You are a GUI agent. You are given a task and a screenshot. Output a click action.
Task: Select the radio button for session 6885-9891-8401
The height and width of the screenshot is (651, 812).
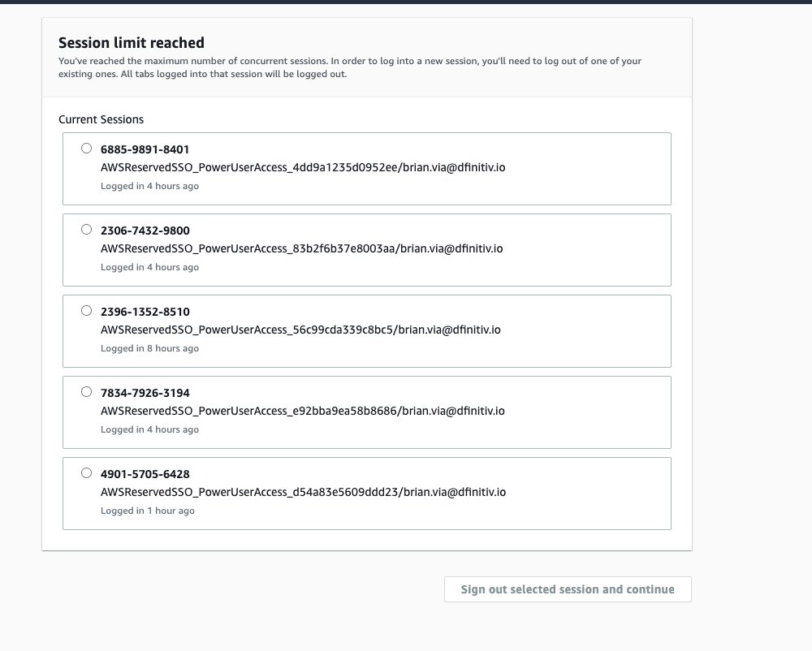[87, 149]
